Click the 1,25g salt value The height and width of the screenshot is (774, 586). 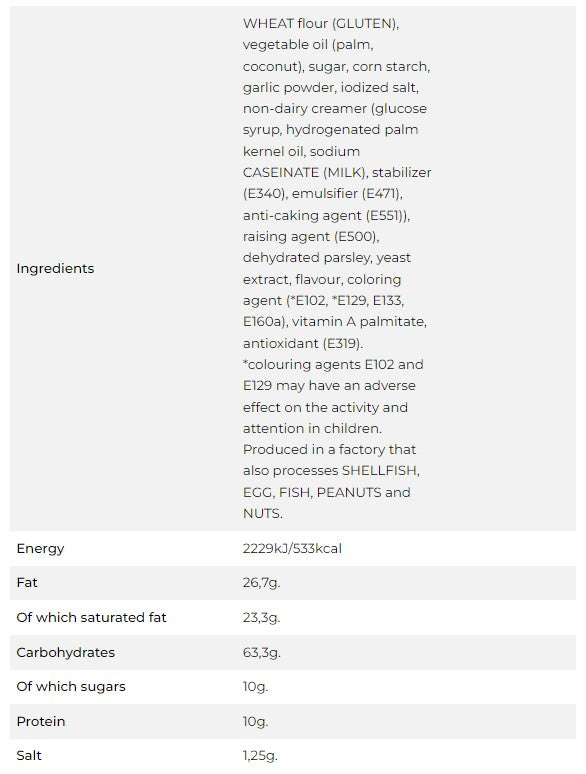tap(260, 756)
